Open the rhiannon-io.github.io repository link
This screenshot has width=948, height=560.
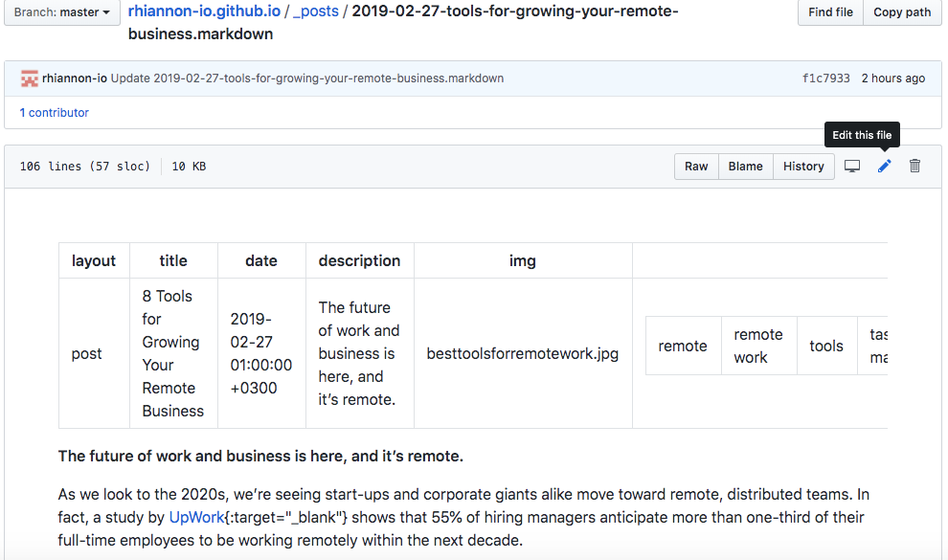[203, 11]
